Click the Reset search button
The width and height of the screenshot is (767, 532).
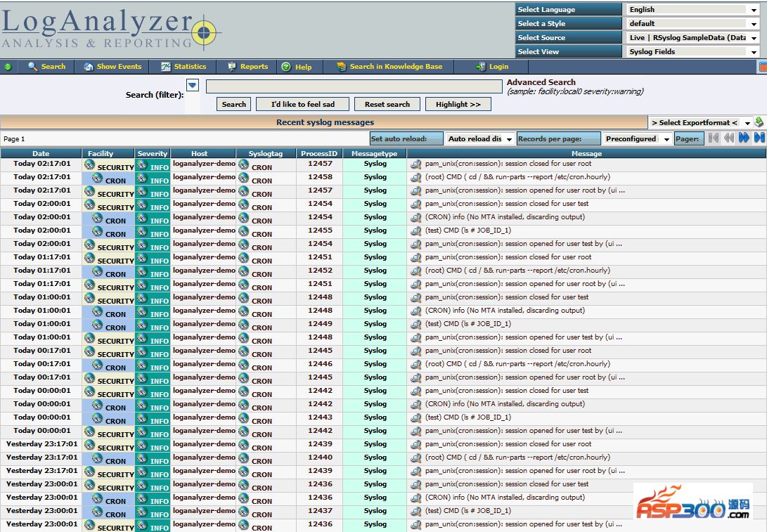[387, 104]
